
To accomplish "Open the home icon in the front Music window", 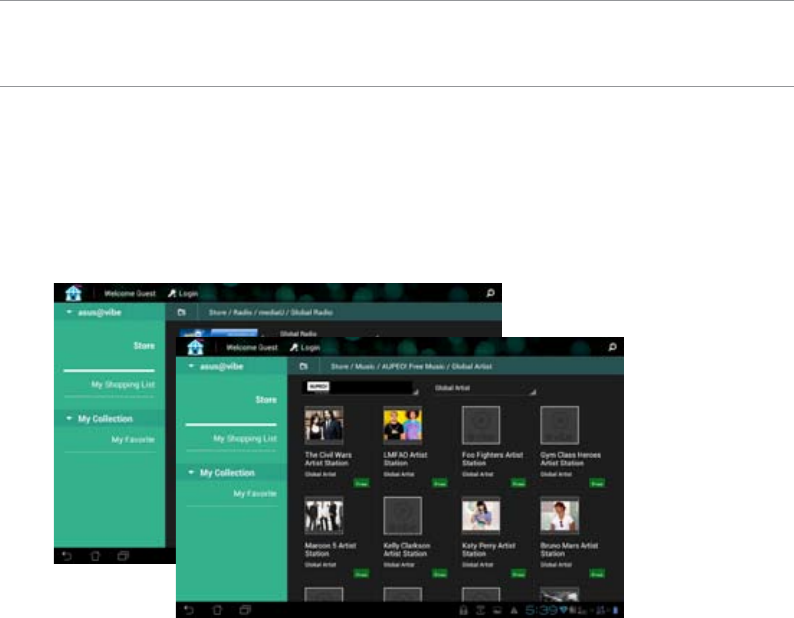I will (x=195, y=347).
